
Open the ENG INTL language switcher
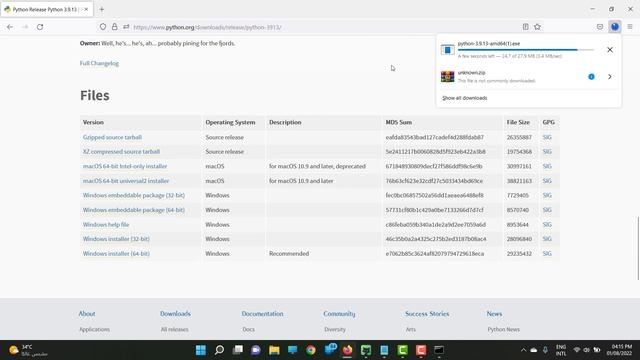[561, 350]
